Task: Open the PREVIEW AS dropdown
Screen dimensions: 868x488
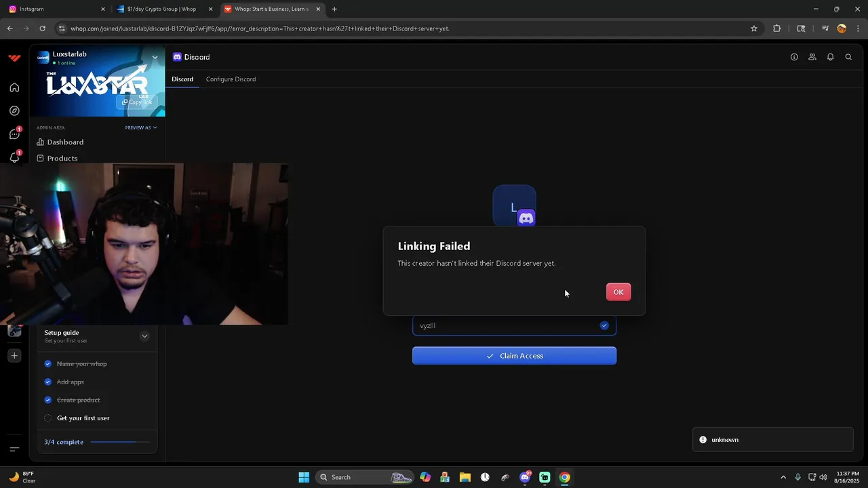Action: (x=141, y=127)
